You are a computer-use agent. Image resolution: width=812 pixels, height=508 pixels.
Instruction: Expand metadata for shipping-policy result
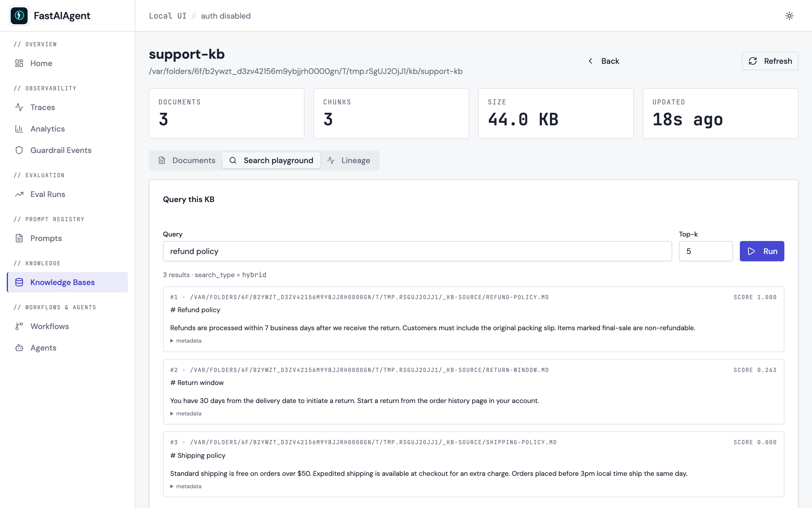186,487
